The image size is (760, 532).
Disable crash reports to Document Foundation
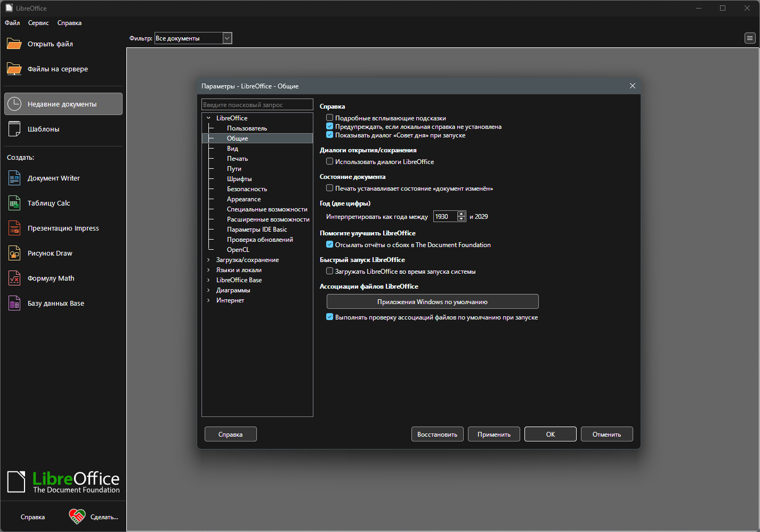(x=330, y=244)
